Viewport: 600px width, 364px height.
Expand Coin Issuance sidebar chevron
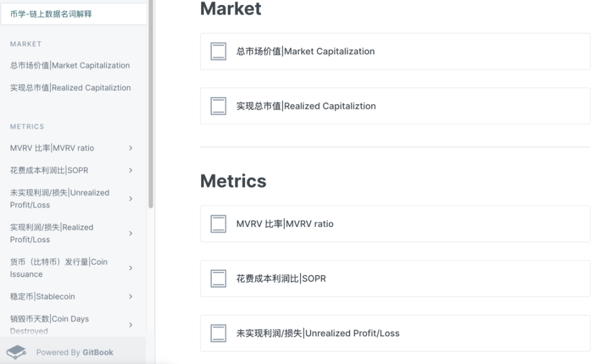point(130,268)
